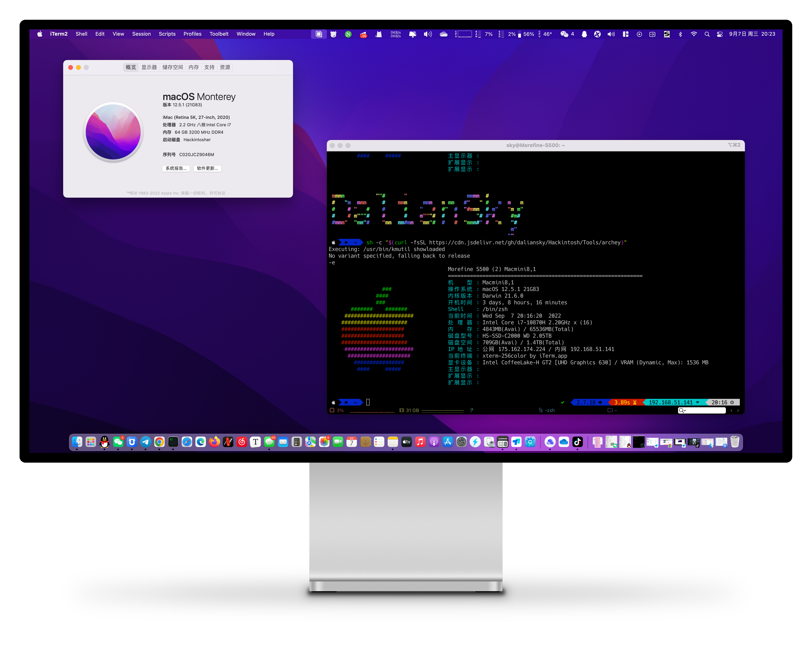Image resolution: width=812 pixels, height=651 pixels.
Task: Toggle Wi-Fi menu bar icon
Action: [694, 34]
